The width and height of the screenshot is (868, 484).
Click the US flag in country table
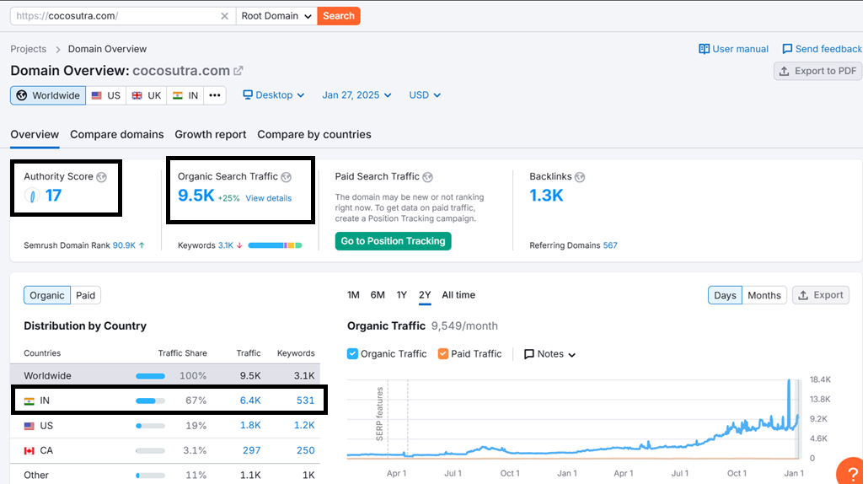click(x=29, y=426)
